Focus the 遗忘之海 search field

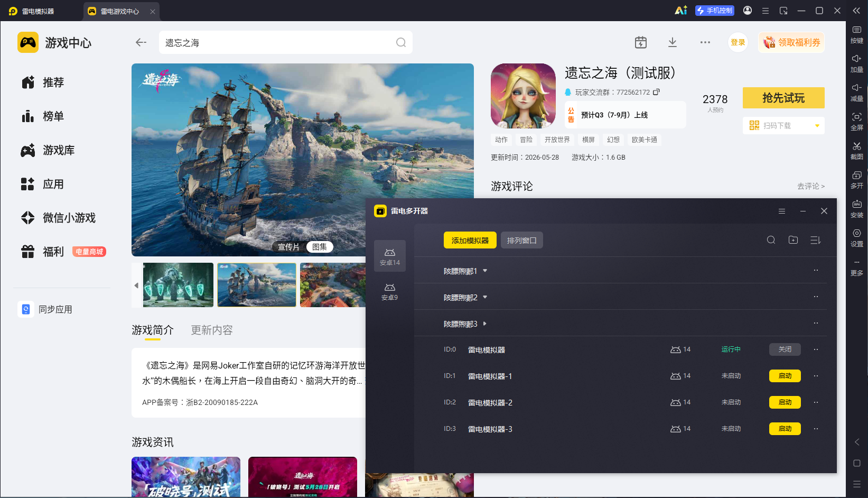tap(285, 42)
